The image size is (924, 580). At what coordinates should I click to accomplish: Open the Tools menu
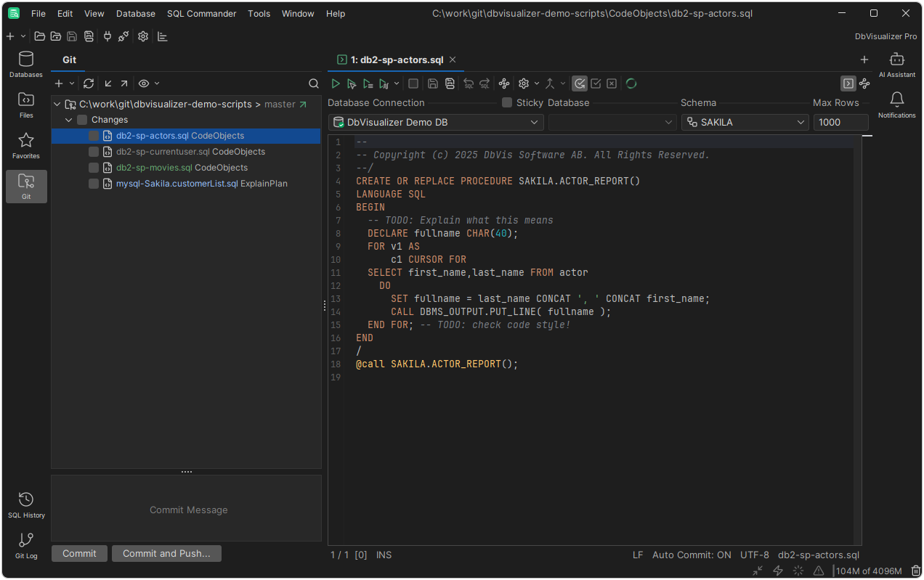coord(259,13)
